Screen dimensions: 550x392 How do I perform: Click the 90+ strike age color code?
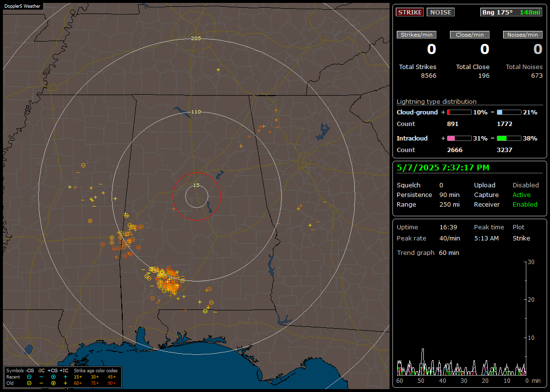[112, 383]
